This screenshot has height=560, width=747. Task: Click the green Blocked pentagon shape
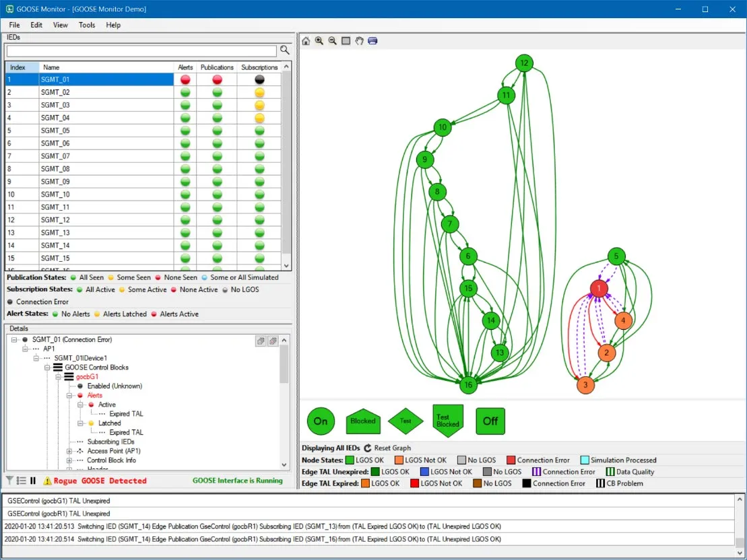tap(363, 421)
